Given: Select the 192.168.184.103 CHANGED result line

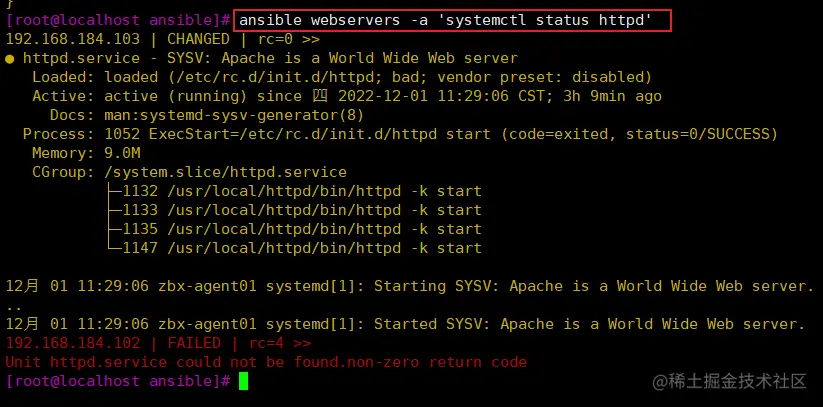Looking at the screenshot, I should (163, 39).
